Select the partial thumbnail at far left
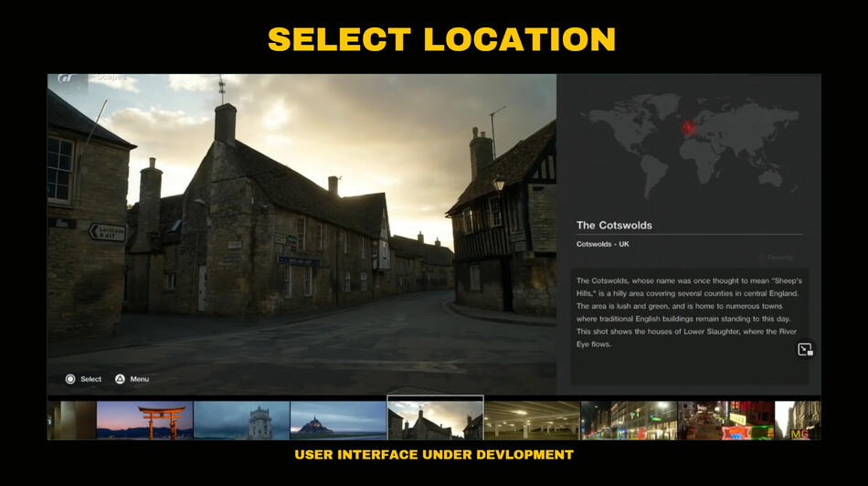This screenshot has width=868, height=486. (71, 420)
